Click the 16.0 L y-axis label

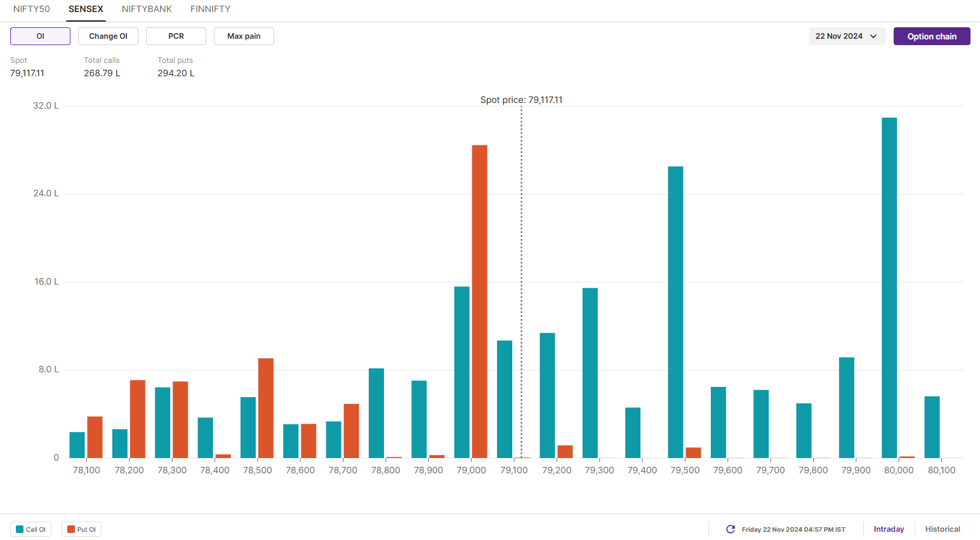point(46,281)
